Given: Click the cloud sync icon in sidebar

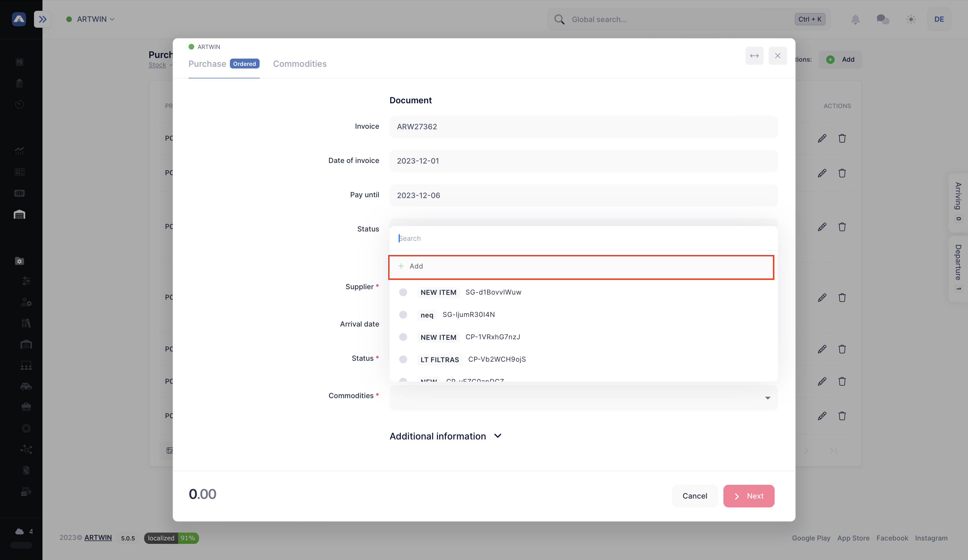Looking at the screenshot, I should [x=20, y=531].
